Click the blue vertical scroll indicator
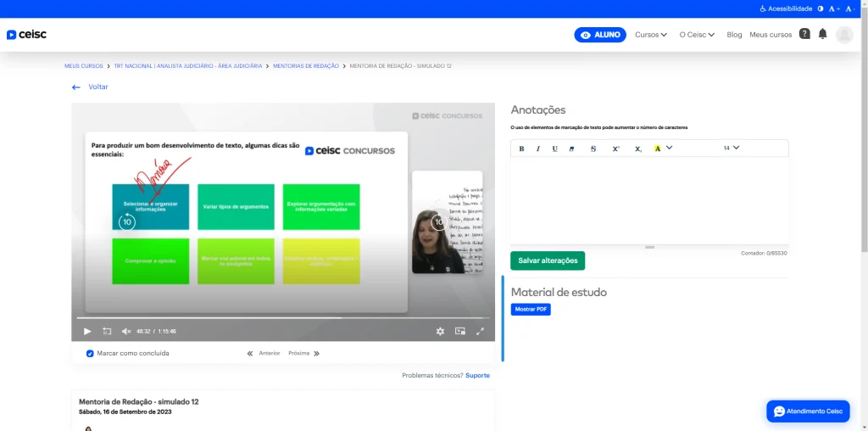Viewport: 868px width, 431px height. pyautogui.click(x=503, y=318)
